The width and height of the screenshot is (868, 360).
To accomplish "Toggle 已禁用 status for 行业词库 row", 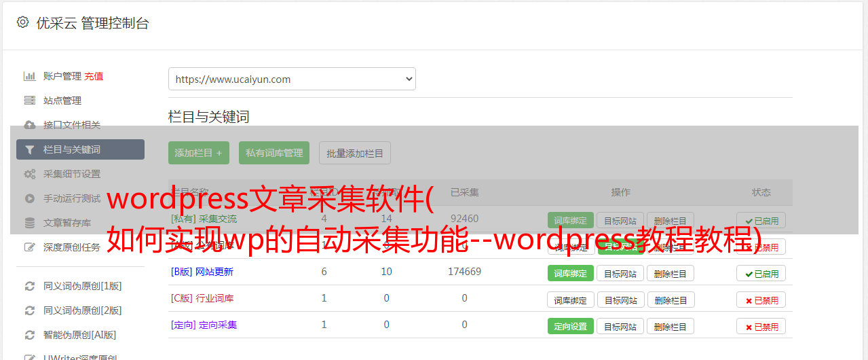I will pyautogui.click(x=761, y=300).
